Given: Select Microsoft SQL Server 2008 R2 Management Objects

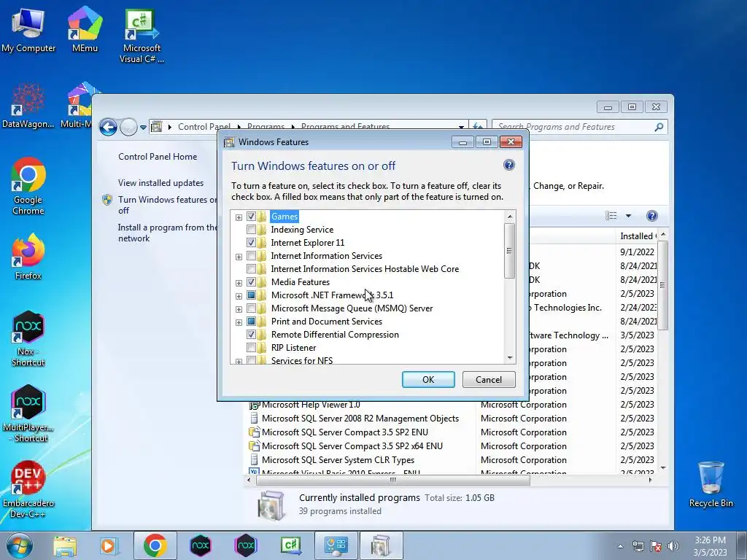Looking at the screenshot, I should pyautogui.click(x=360, y=419).
